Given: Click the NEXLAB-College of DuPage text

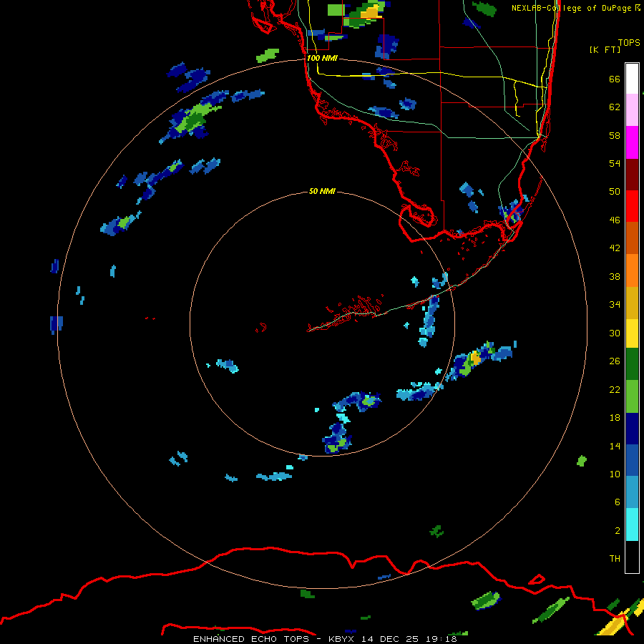Looking at the screenshot, I should click(571, 8).
